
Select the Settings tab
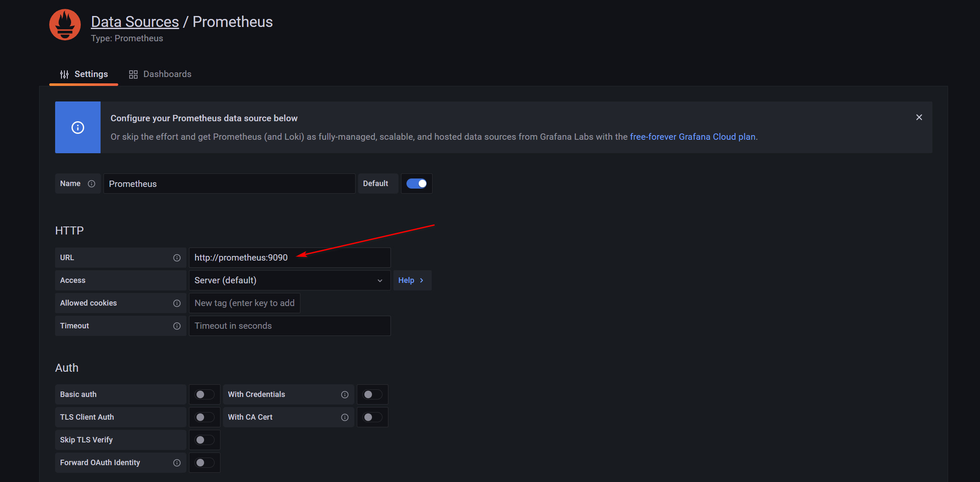[84, 75]
